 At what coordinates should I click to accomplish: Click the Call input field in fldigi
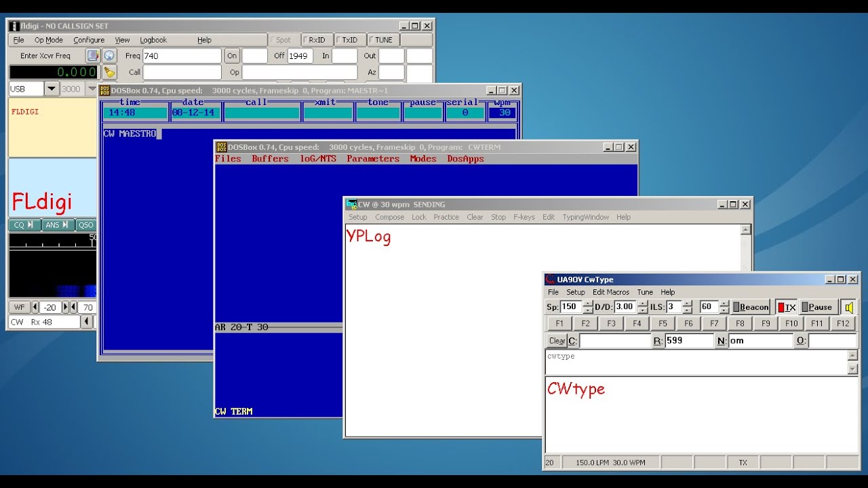[182, 72]
